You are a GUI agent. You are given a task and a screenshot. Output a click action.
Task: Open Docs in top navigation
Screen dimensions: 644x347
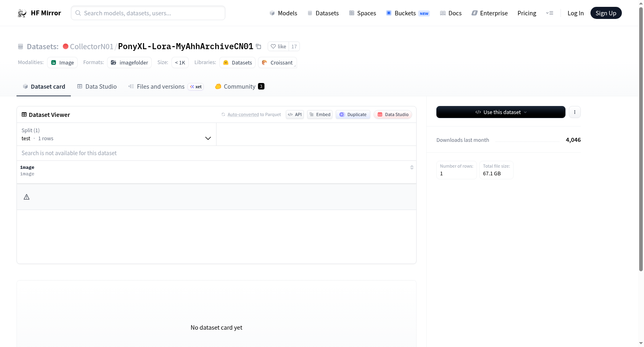[451, 13]
